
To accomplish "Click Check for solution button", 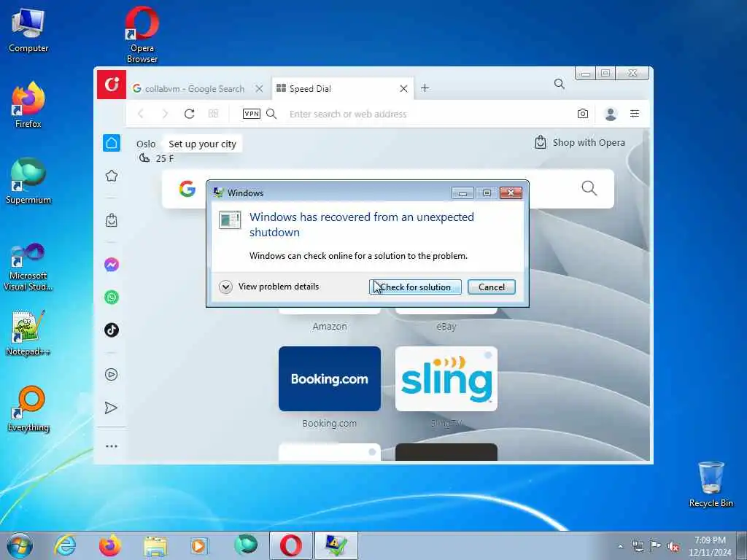I will pyautogui.click(x=415, y=287).
